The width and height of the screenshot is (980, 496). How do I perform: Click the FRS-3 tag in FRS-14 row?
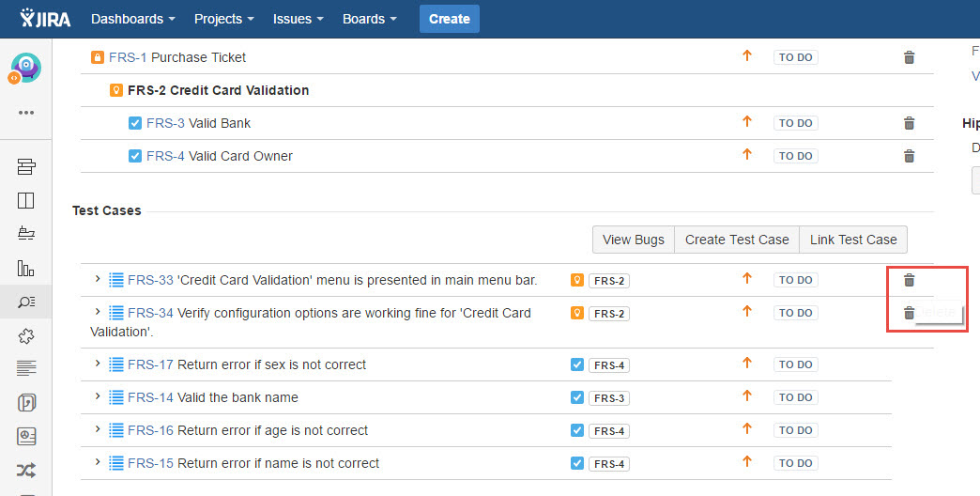609,397
